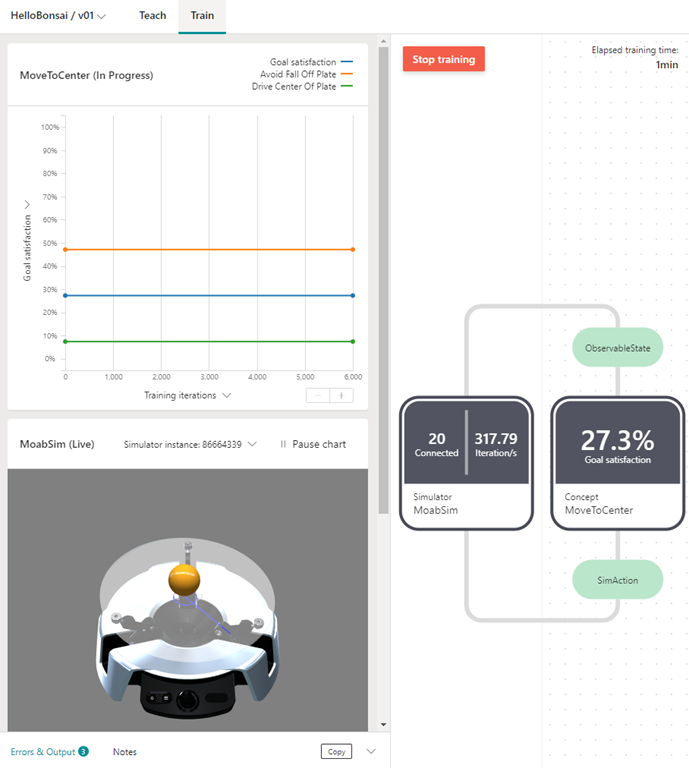Collapse the bottom output panel chevron
The width and height of the screenshot is (689, 768).
point(371,751)
